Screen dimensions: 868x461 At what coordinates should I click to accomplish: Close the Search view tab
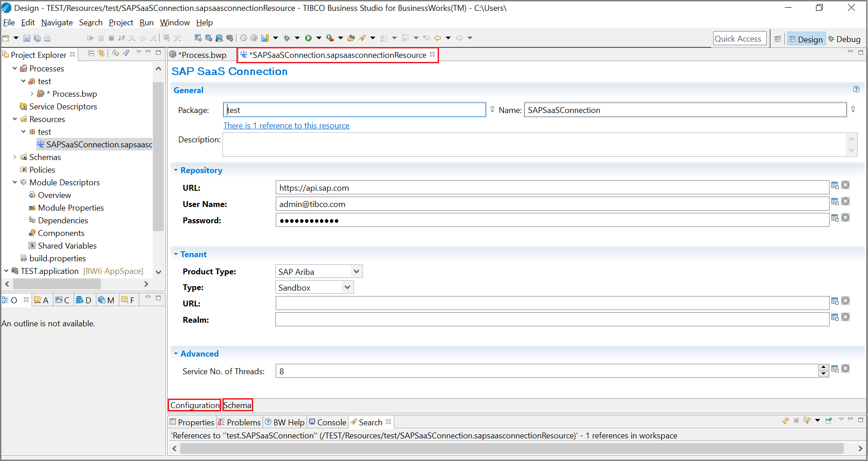pos(388,422)
